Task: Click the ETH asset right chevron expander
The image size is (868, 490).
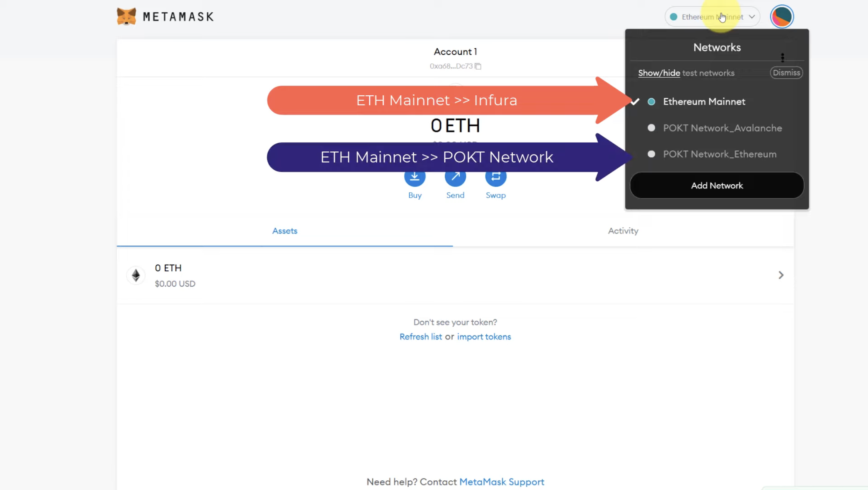Action: [780, 275]
